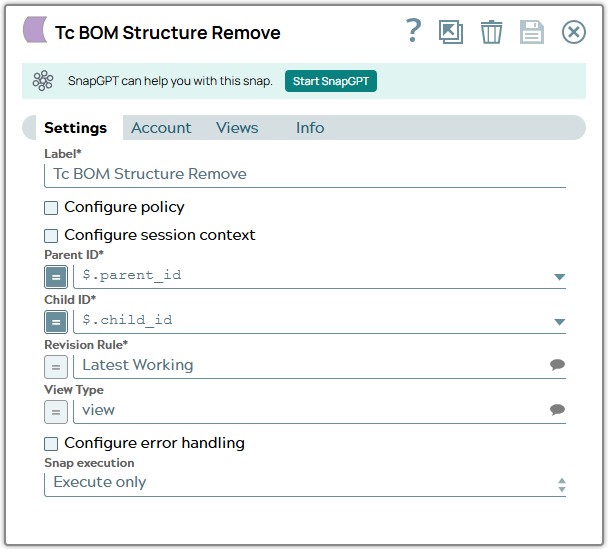Click the "Label*" field label
Image resolution: width=608 pixels, height=549 pixels.
click(63, 154)
